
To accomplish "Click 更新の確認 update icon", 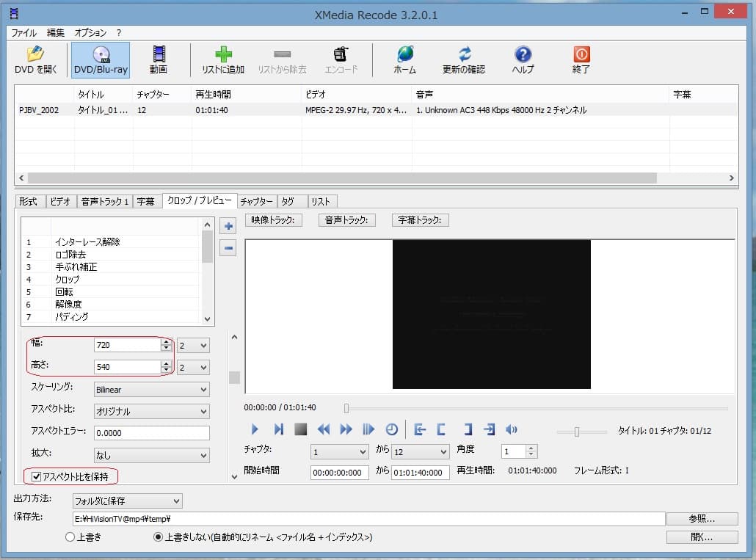I will pyautogui.click(x=463, y=60).
